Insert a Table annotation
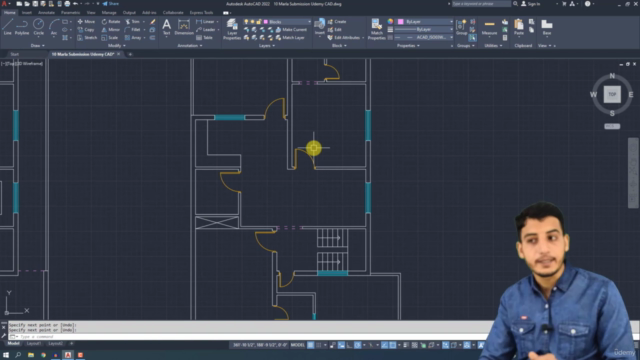The image size is (640, 360). (204, 38)
